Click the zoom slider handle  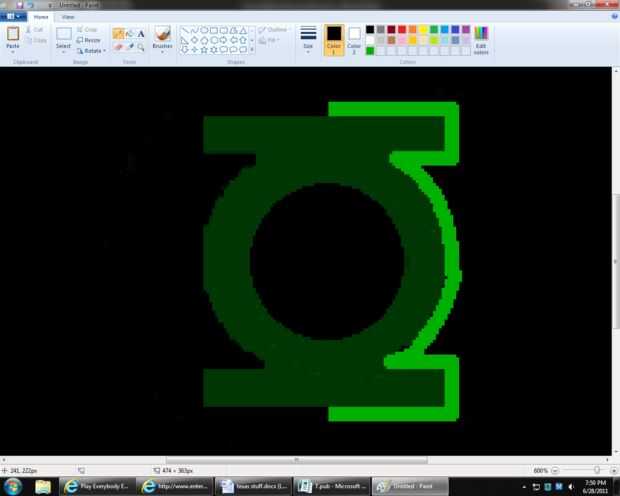click(x=596, y=470)
